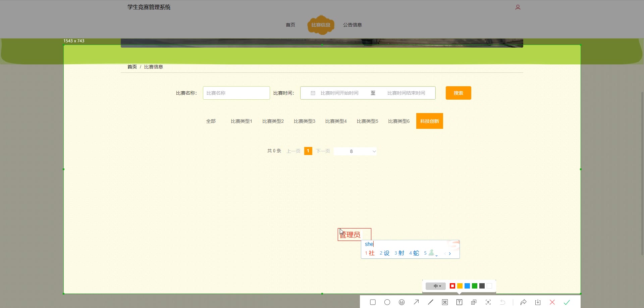Select the 全部 category filter
Screen dimensions: 644x308
211,121
